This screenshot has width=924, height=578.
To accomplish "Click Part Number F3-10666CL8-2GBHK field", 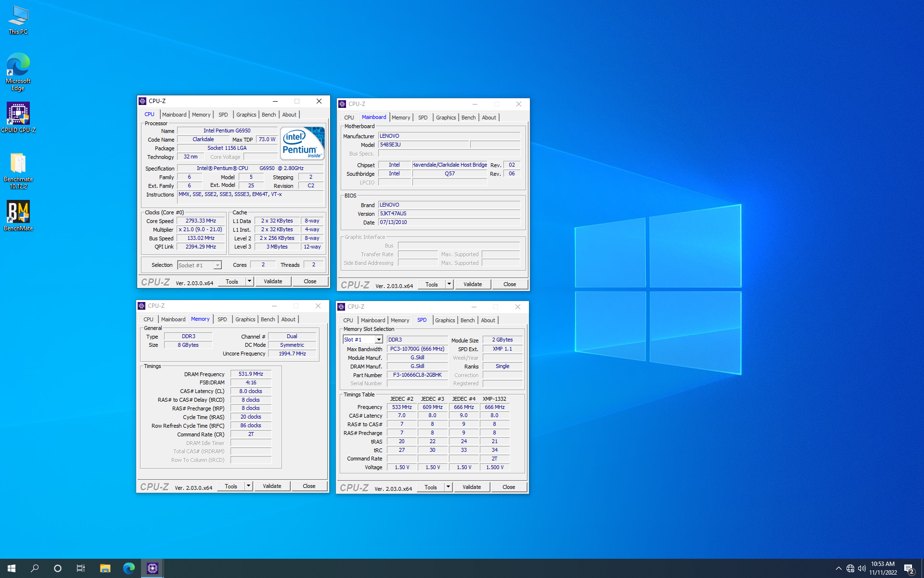I will point(417,375).
